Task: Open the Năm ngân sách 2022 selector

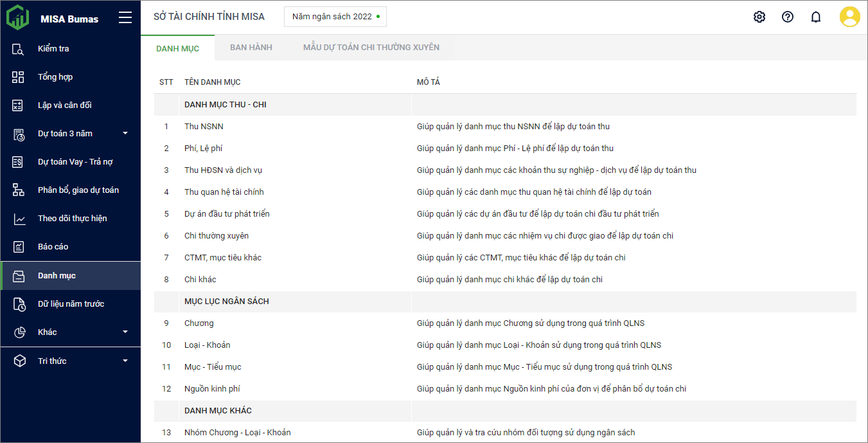Action: coord(335,17)
